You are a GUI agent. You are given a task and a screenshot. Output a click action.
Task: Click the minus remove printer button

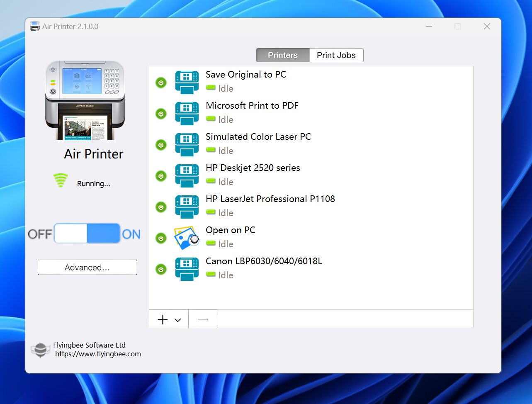[203, 319]
